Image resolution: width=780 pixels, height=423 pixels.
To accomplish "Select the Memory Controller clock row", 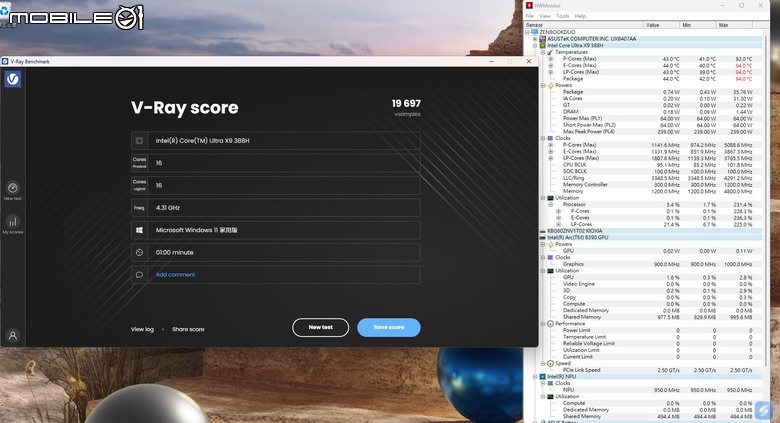I will pyautogui.click(x=648, y=185).
